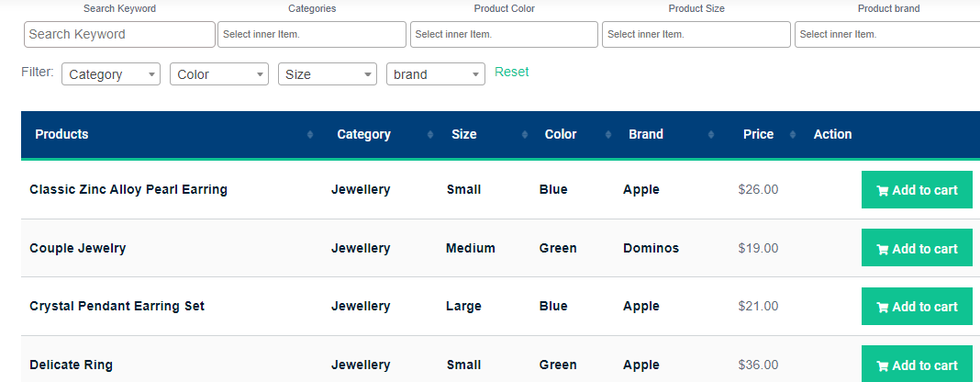Open the Color filter dropdown

[x=219, y=74]
